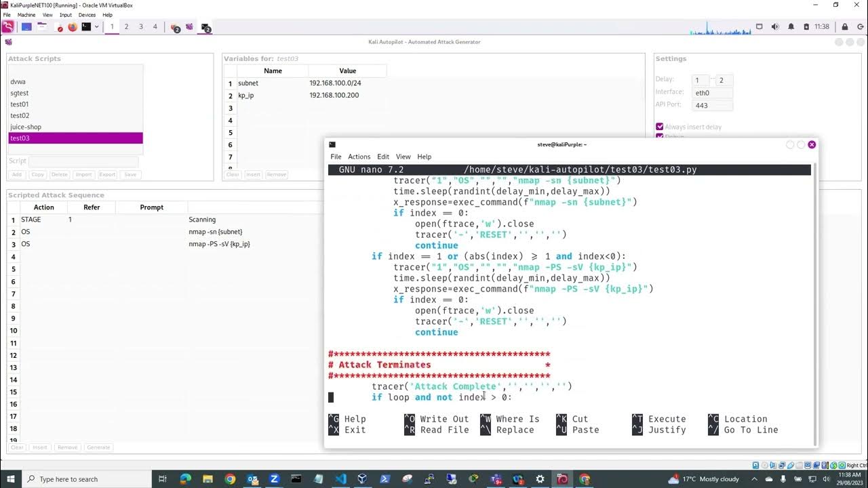868x488 pixels.
Task: Switch to workspace 2
Action: click(126, 27)
